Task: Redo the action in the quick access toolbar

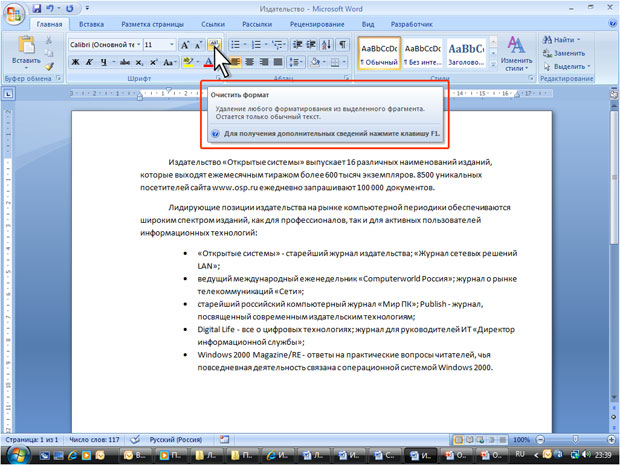Action: 70,8
